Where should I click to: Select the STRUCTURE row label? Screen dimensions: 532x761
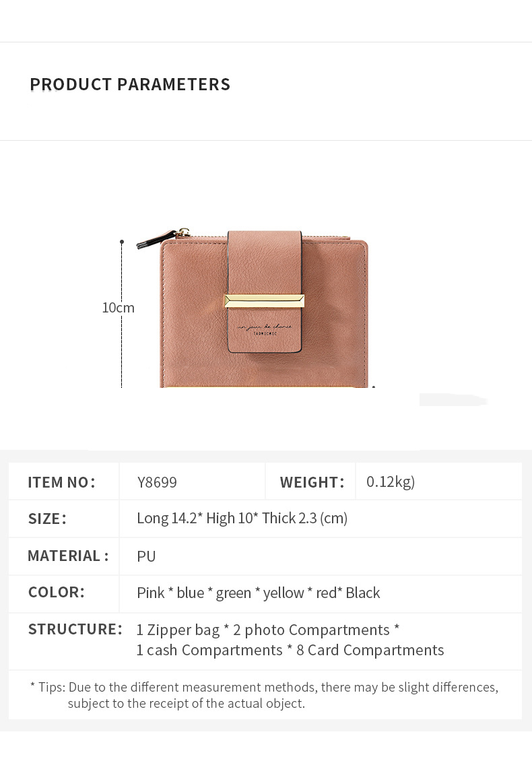pyautogui.click(x=75, y=629)
